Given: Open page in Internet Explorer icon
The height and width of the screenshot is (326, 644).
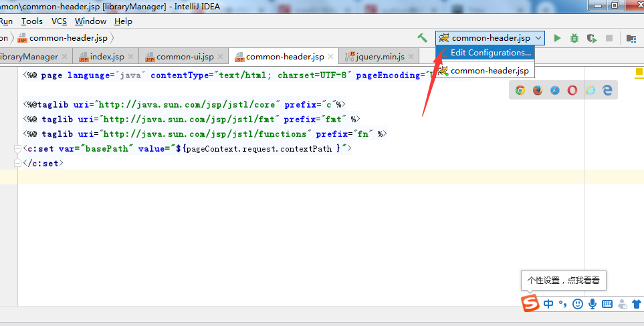Looking at the screenshot, I should point(590,90).
